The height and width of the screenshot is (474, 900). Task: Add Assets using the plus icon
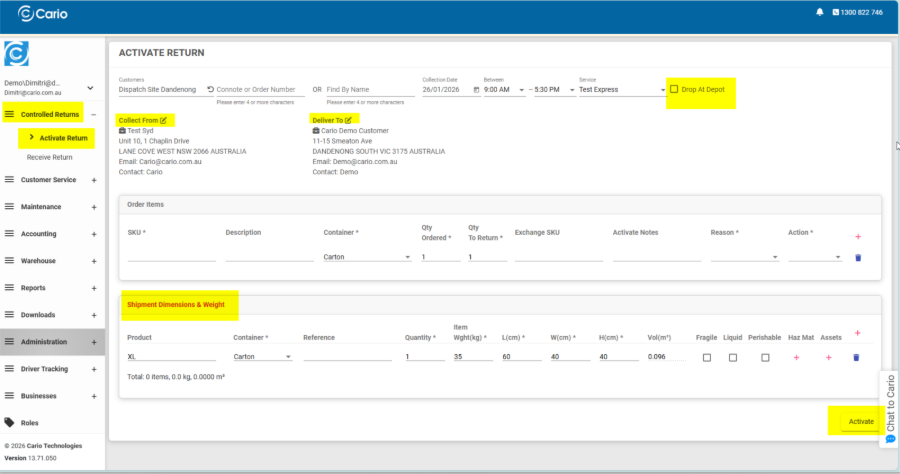(x=828, y=357)
